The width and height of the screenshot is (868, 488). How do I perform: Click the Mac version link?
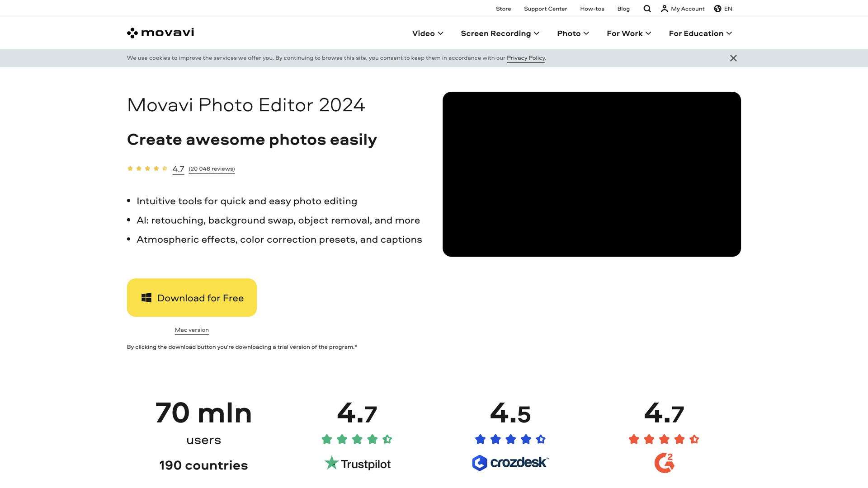(x=192, y=330)
